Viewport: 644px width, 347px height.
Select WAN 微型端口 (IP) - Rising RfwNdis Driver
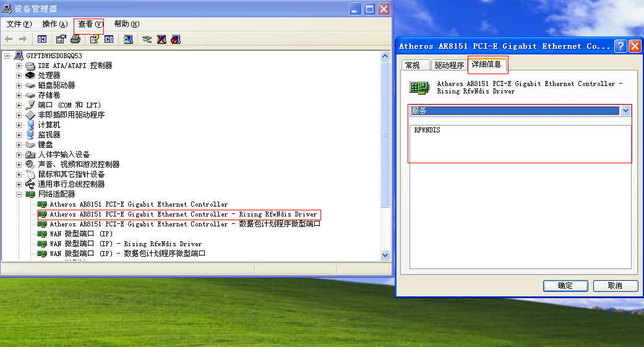click(126, 244)
